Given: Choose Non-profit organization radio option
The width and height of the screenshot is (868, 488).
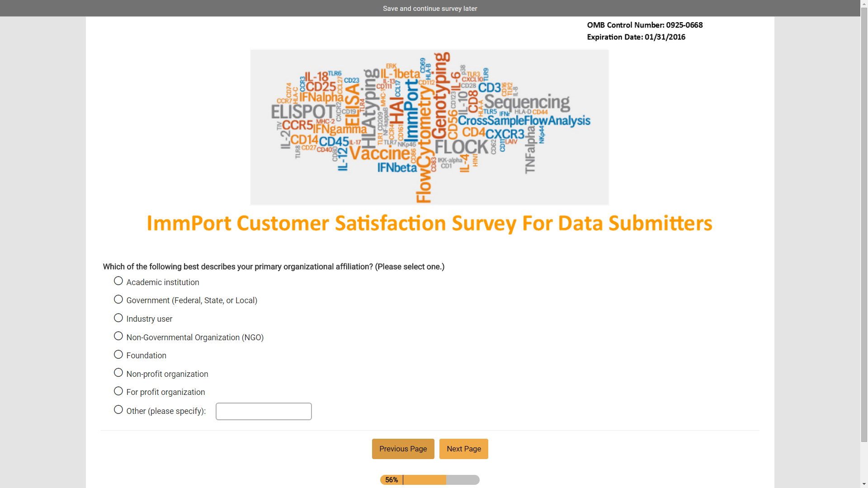Looking at the screenshot, I should [x=118, y=373].
